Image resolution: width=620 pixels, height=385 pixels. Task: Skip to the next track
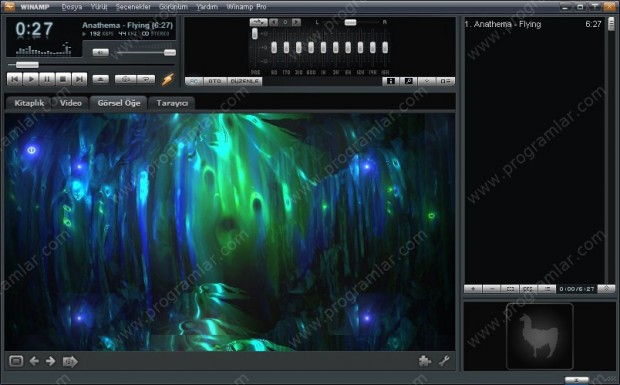(79, 79)
